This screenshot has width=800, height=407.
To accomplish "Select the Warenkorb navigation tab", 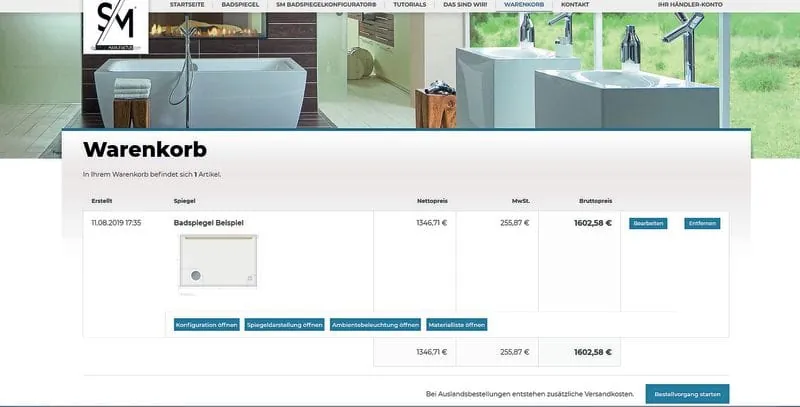I will (524, 5).
